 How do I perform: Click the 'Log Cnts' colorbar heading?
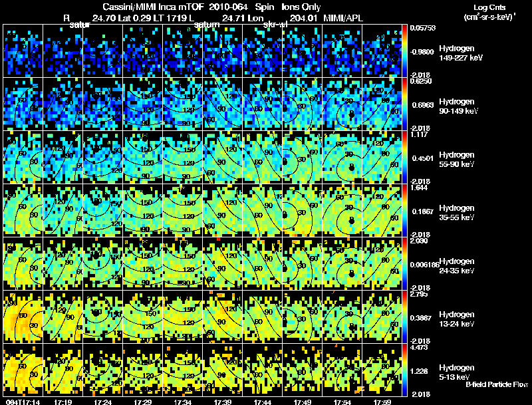coord(489,7)
